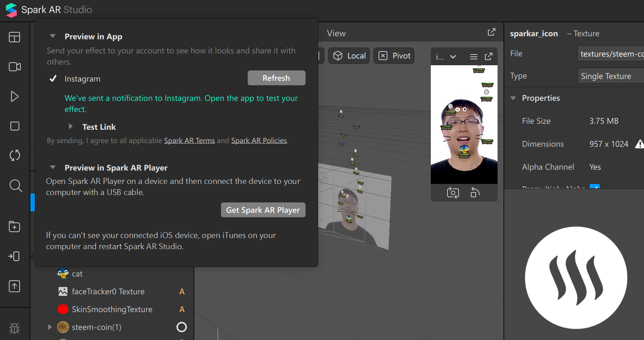Click the circle indicator beside steem-coin(1)
The image size is (644, 340).
coord(182,327)
